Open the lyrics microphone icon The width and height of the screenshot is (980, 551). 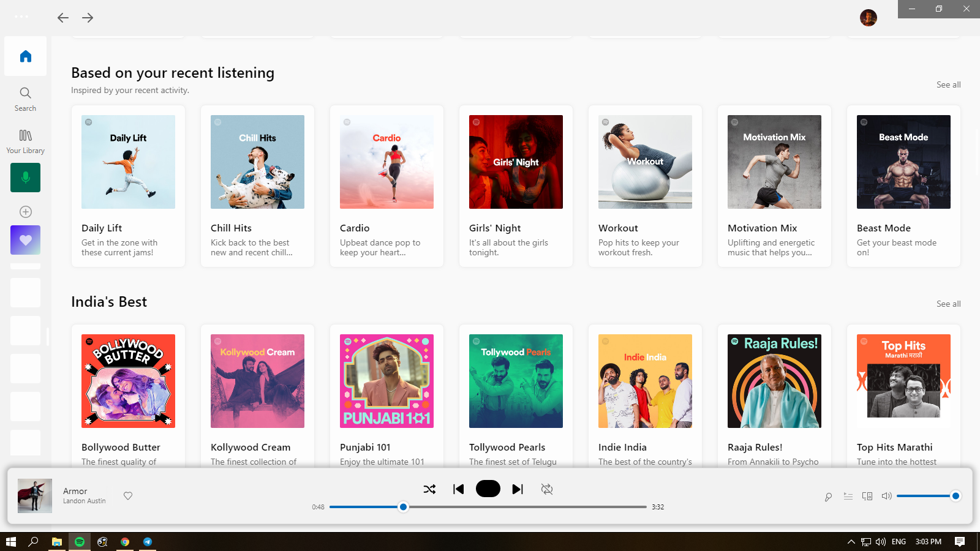click(x=828, y=496)
